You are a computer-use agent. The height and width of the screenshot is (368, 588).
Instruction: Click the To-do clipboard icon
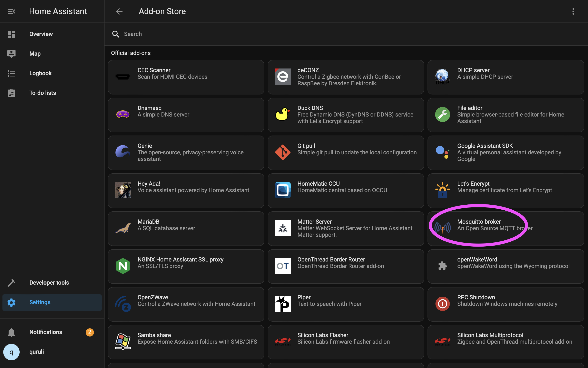coord(11,93)
